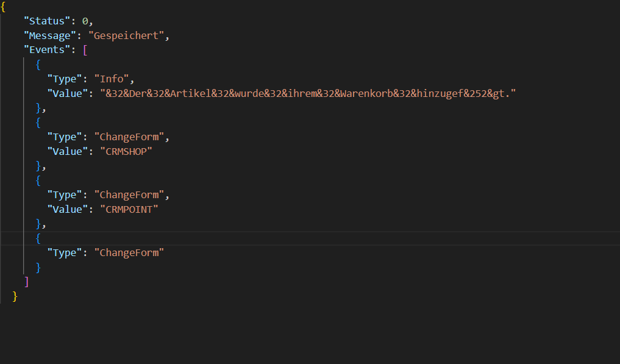
Task: Click "ChangeForm" on the line above CRMPOINT
Action: point(129,194)
